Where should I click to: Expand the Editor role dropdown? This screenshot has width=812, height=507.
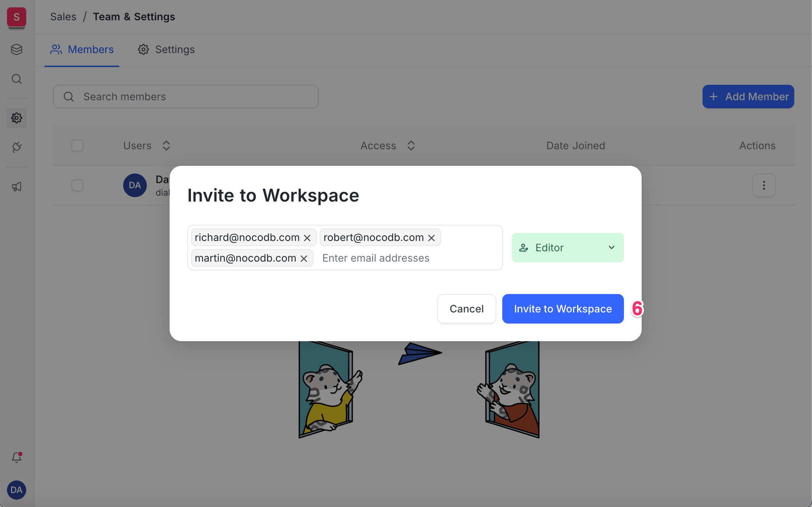(568, 248)
